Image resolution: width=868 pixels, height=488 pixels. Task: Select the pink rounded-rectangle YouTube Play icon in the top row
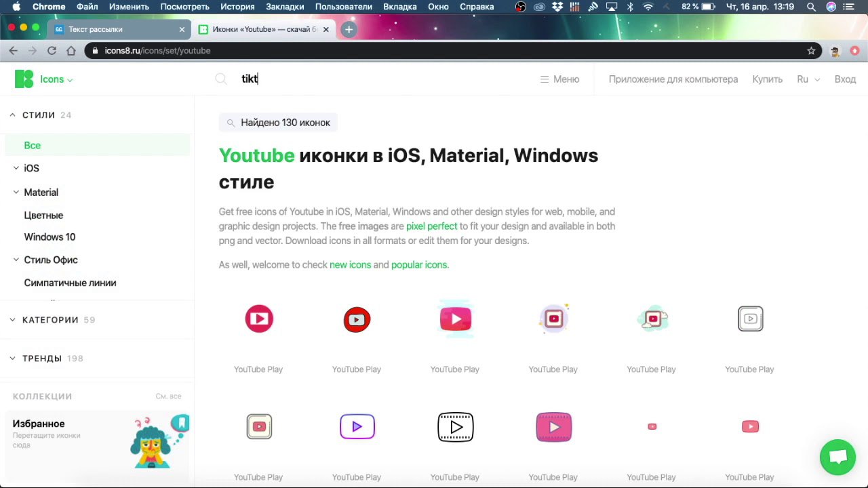(x=455, y=319)
